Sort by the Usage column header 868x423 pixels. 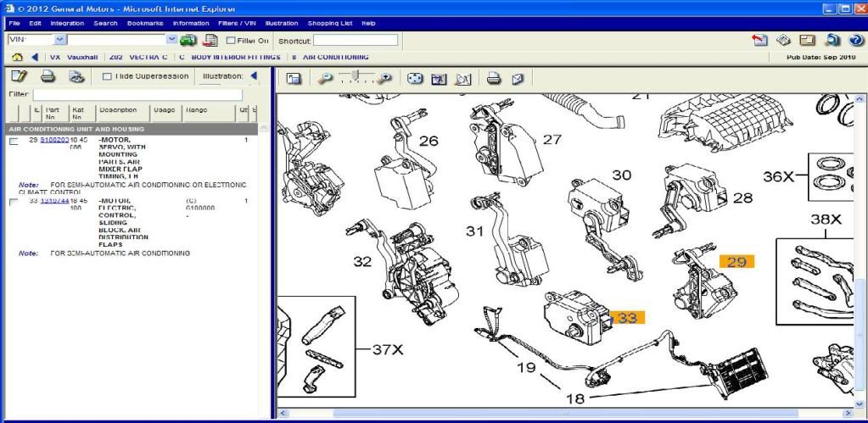click(x=165, y=110)
